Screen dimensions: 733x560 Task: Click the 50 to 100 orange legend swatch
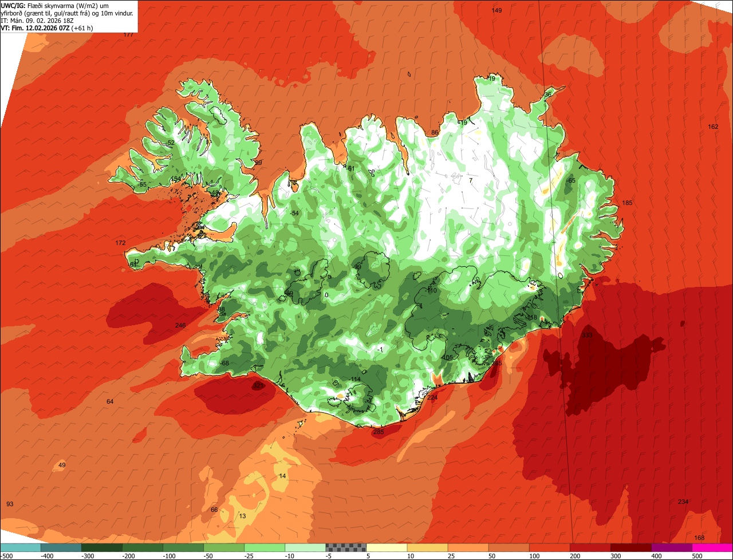[x=509, y=547]
